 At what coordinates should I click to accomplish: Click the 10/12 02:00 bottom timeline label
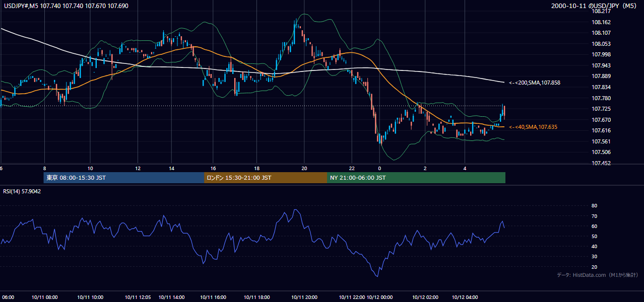(425, 297)
